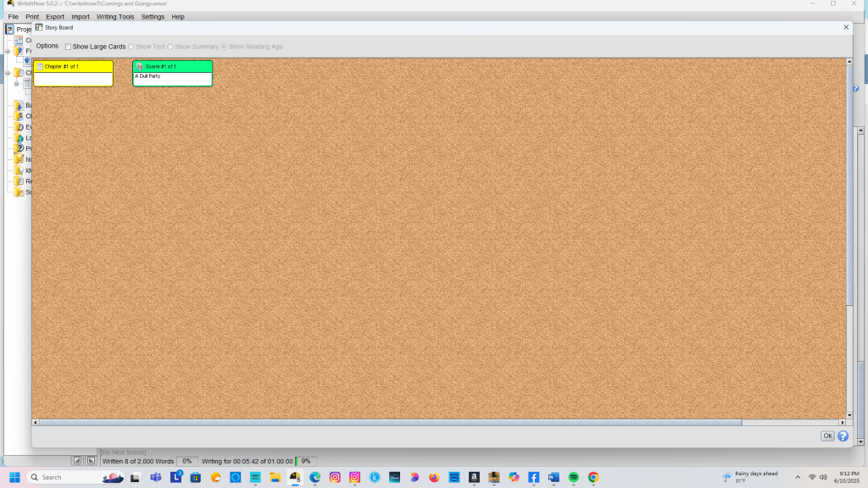Image resolution: width=868 pixels, height=488 pixels.
Task: Select the 'A Dull Party' scene card
Action: [172, 76]
